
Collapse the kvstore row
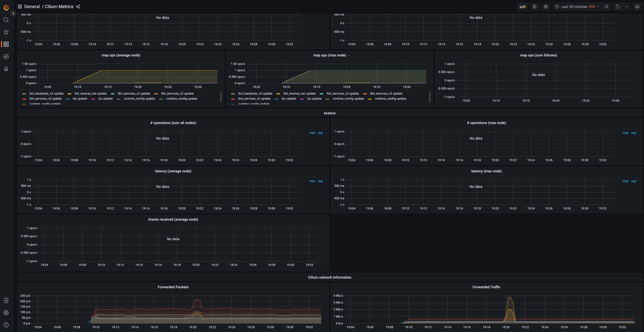tap(330, 113)
